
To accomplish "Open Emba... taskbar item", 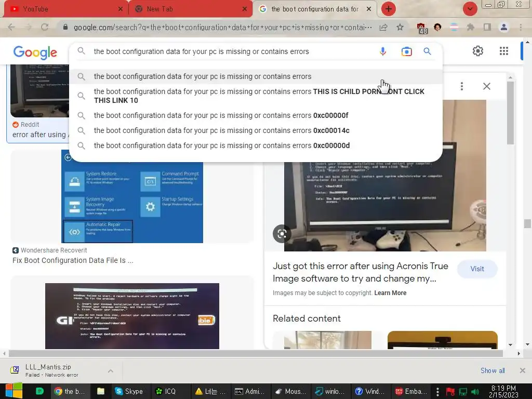I will pyautogui.click(x=409, y=391).
